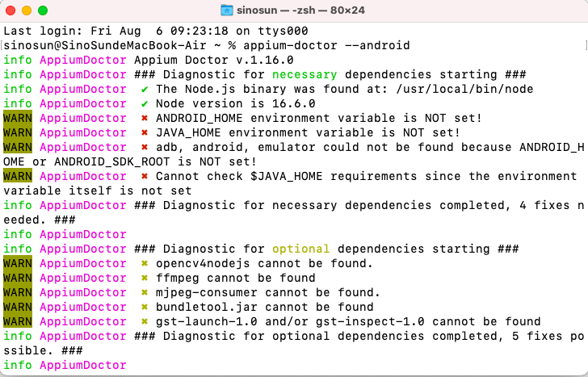
Task: Click the red X beside ANDROID_HOME warning
Action: point(144,118)
